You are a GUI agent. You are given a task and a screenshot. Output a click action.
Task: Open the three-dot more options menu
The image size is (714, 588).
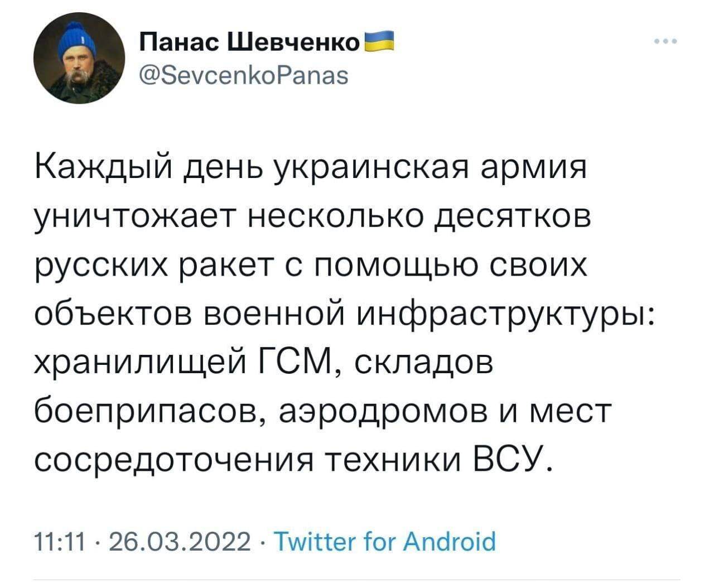click(x=667, y=42)
